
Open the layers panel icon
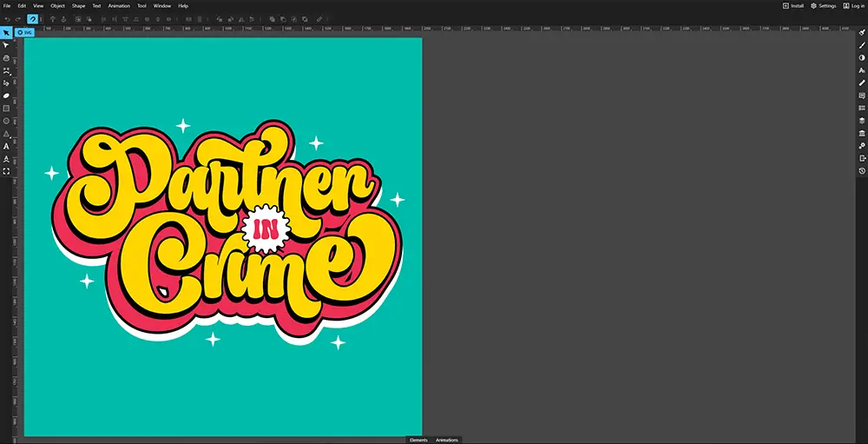(862, 121)
